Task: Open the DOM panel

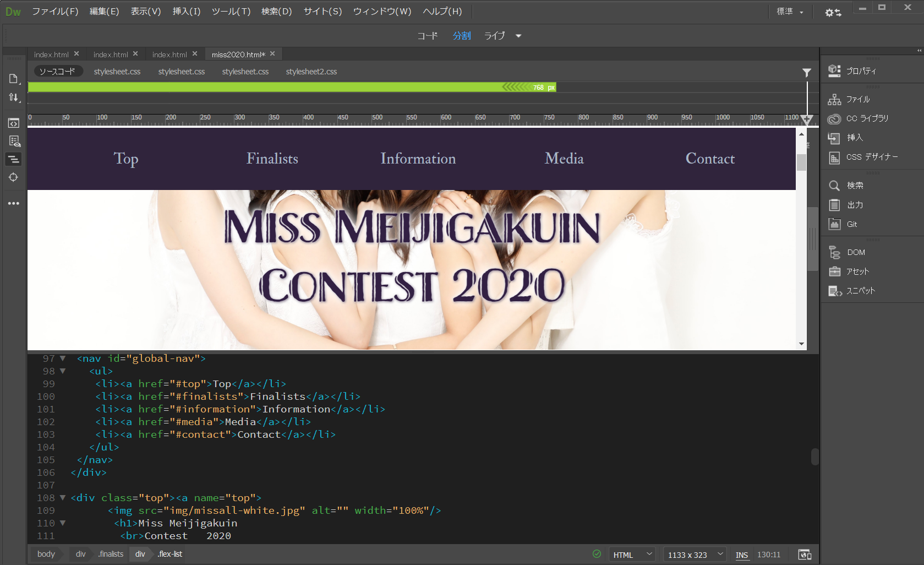Action: 855,252
